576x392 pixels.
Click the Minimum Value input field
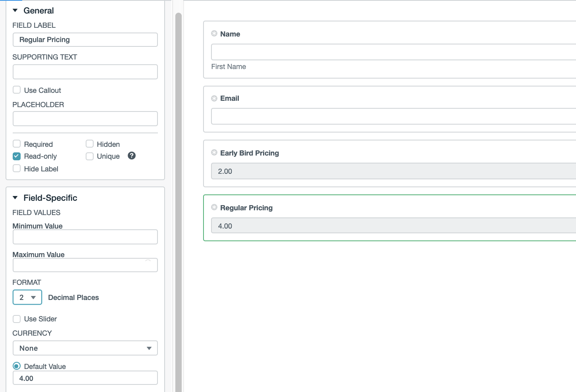(x=85, y=237)
